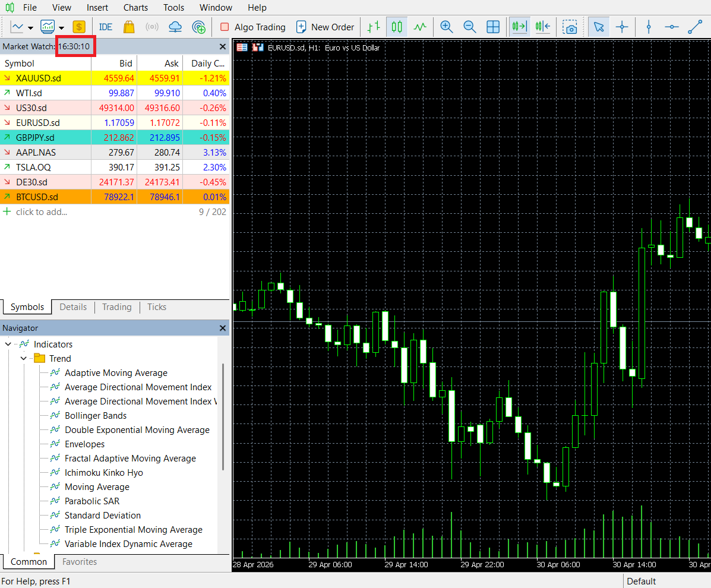Click the Navigator vertical scrollbar

pos(223,417)
